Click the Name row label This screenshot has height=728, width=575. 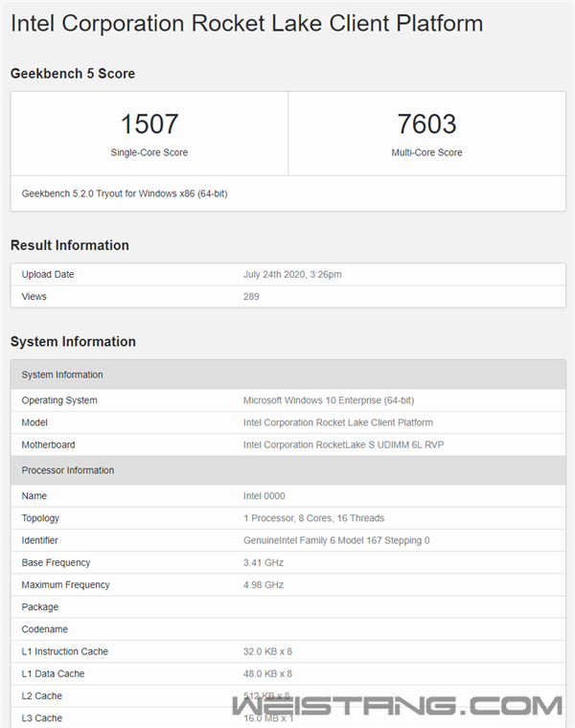pyautogui.click(x=34, y=496)
